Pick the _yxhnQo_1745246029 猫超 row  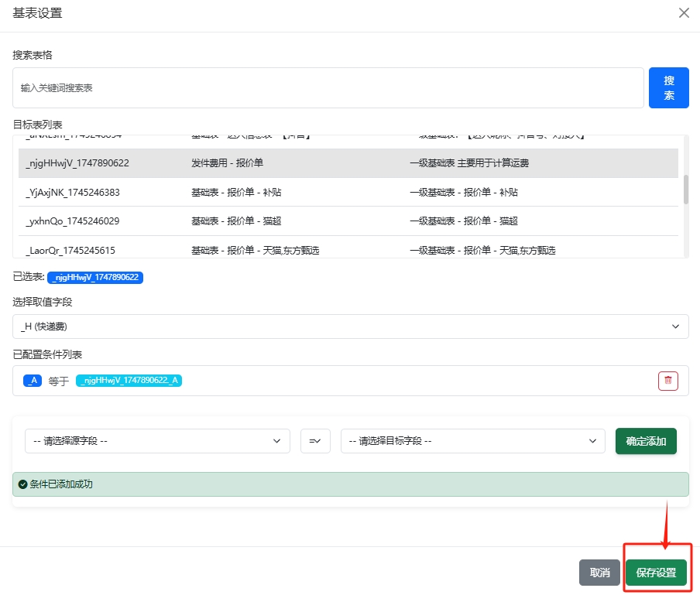tap(348, 221)
